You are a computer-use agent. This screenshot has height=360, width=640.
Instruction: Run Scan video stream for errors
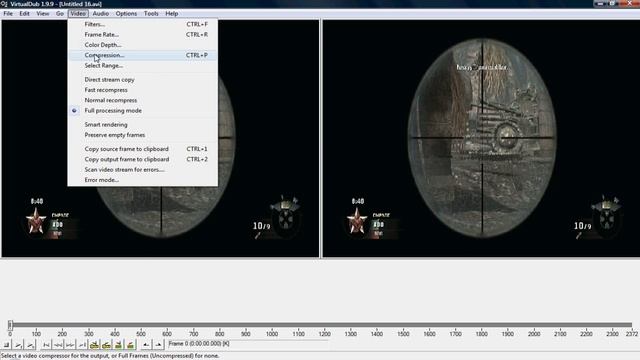point(142,169)
